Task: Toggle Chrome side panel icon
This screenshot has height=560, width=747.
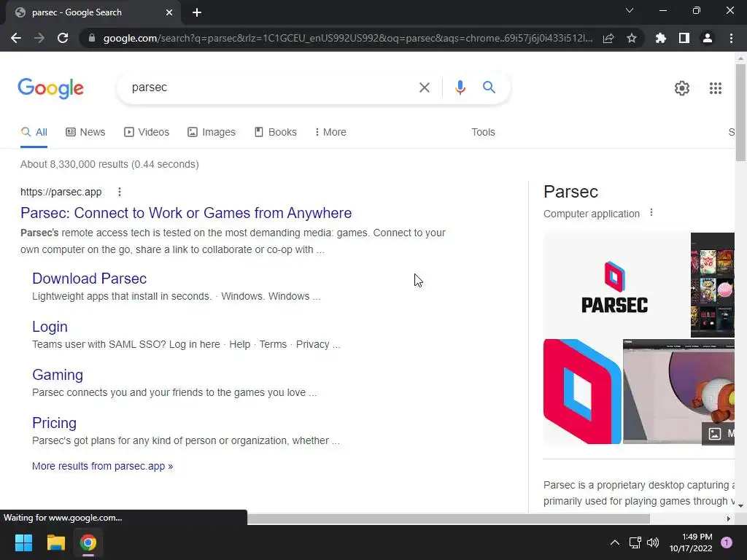Action: tap(684, 38)
